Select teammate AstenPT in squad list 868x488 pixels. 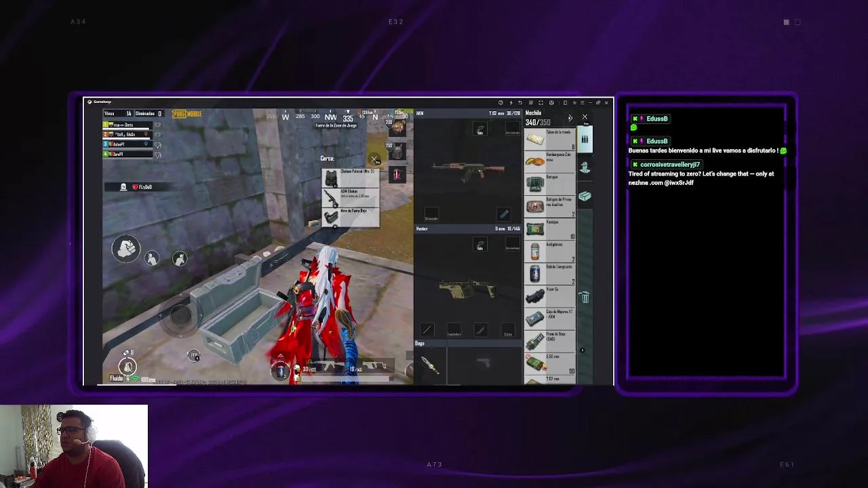pyautogui.click(x=129, y=144)
